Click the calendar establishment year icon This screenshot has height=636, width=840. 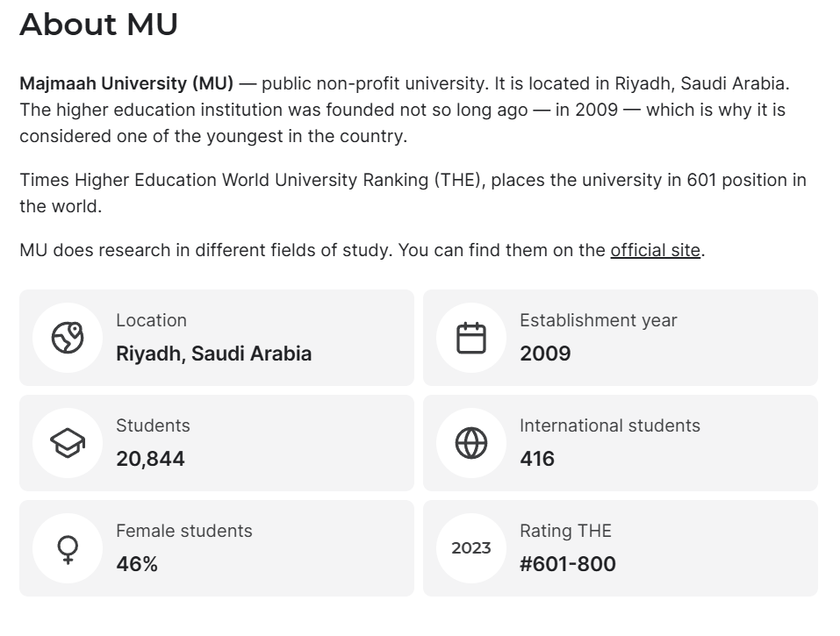pos(470,338)
